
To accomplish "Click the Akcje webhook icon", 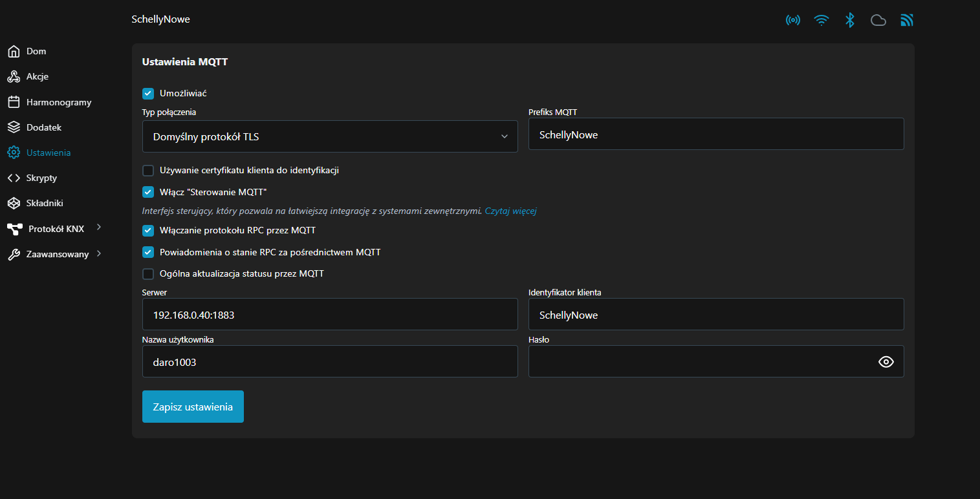I will [x=14, y=76].
